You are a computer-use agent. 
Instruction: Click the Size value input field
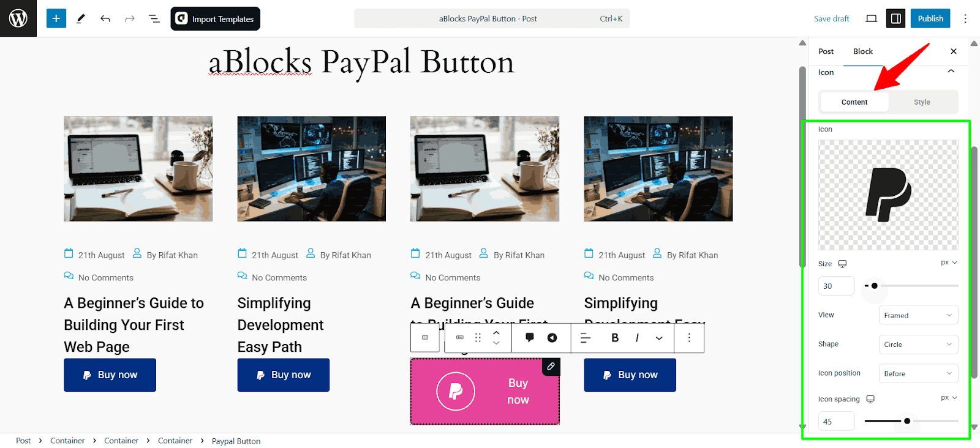pos(836,286)
